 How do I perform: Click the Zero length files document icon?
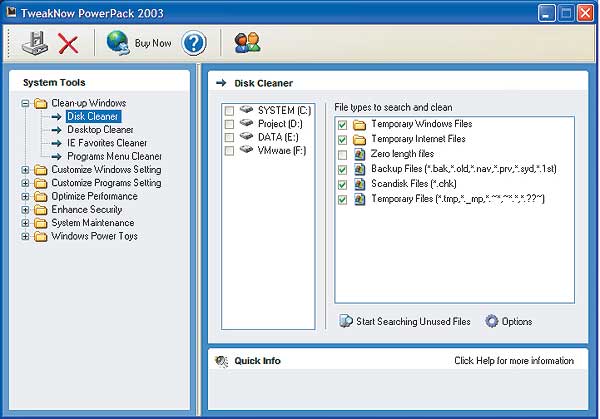(x=360, y=154)
